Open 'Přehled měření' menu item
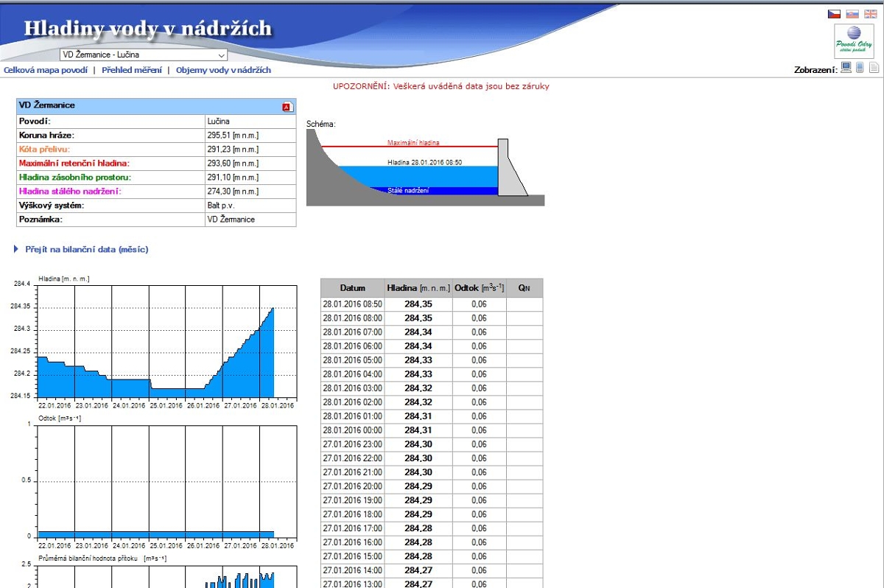The image size is (884, 588). 132,70
